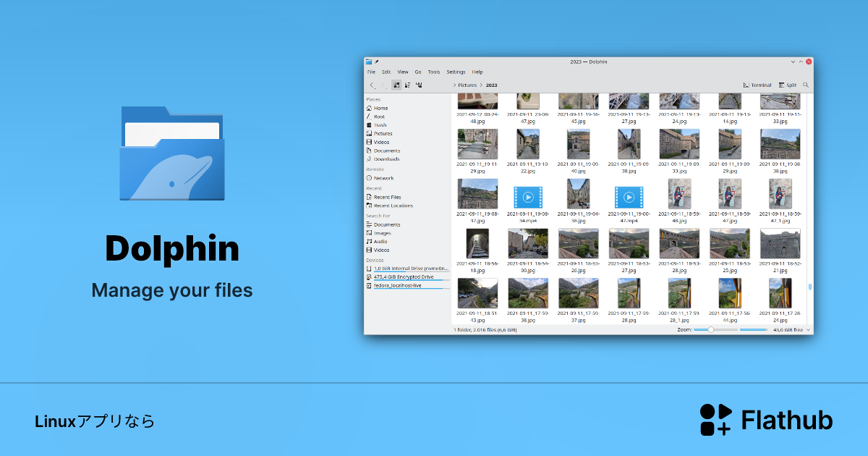The width and height of the screenshot is (868, 456).
Task: Select the Icons view mode
Action: point(396,84)
